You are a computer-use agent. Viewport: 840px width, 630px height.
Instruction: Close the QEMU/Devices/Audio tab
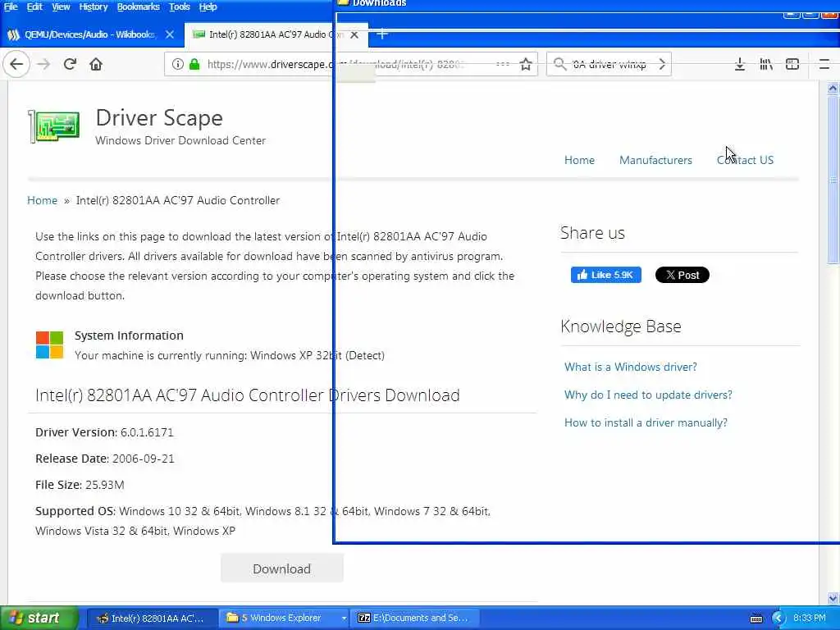pyautogui.click(x=170, y=34)
